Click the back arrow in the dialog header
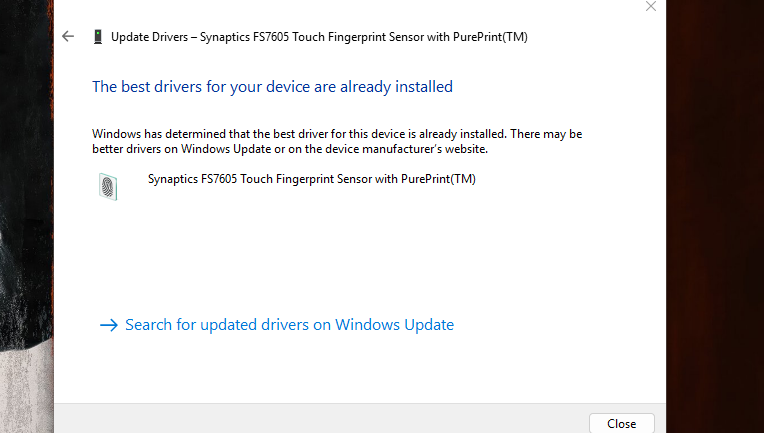The width and height of the screenshot is (764, 433). click(x=68, y=36)
